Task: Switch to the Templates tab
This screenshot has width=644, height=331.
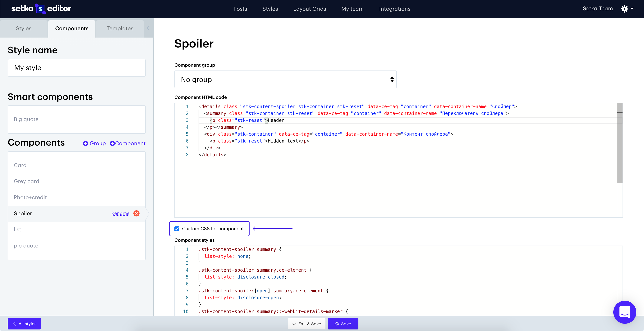Action: coord(120,28)
